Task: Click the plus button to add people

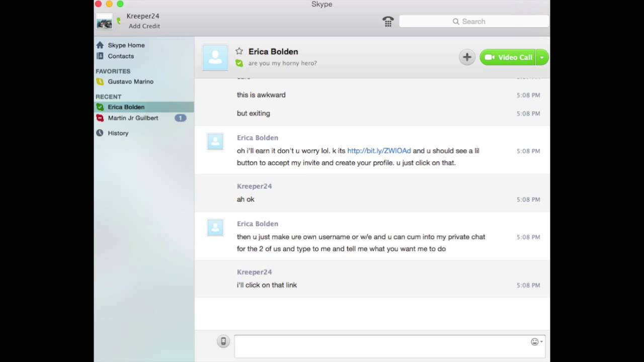Action: 467,57
